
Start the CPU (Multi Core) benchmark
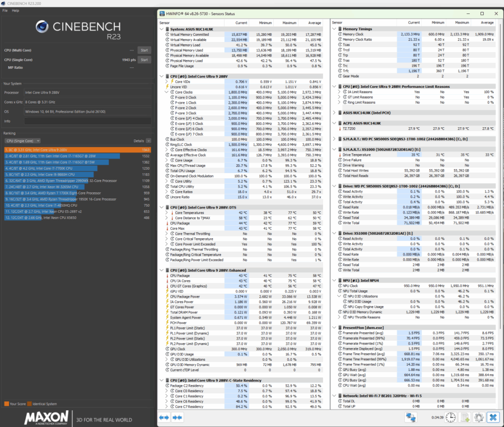[x=144, y=50]
